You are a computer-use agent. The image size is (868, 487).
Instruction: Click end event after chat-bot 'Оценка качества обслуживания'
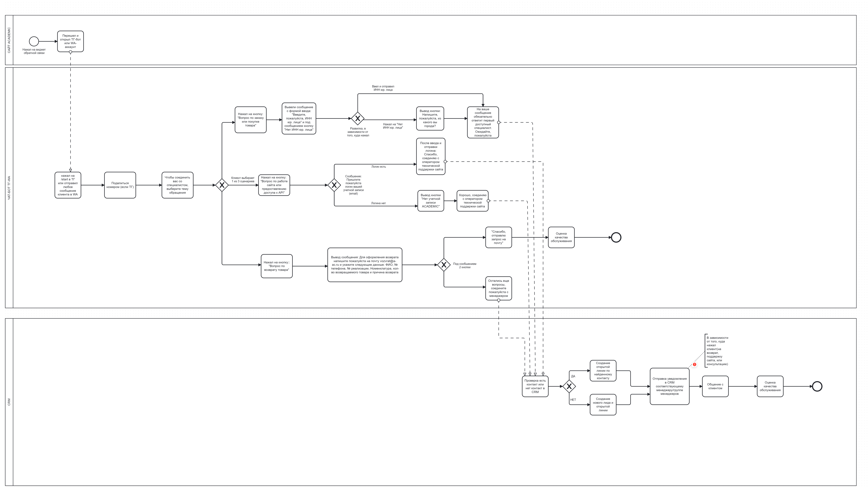(x=616, y=237)
